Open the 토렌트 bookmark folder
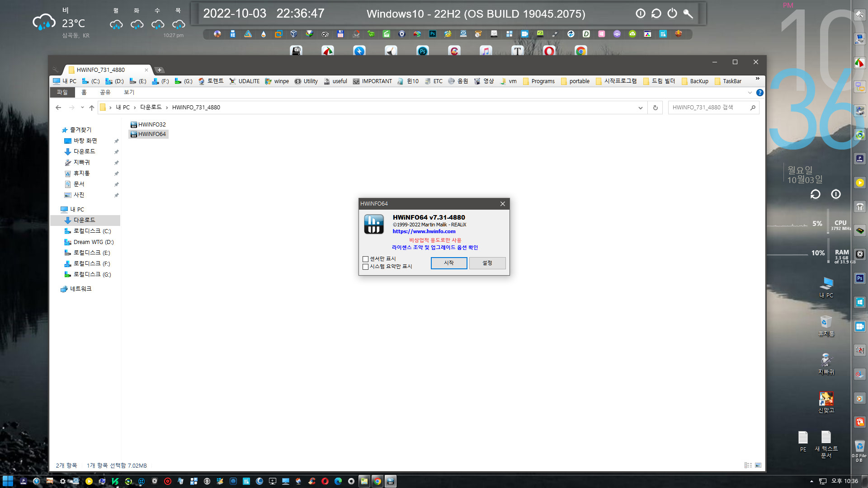Image resolution: width=868 pixels, height=488 pixels. point(211,81)
